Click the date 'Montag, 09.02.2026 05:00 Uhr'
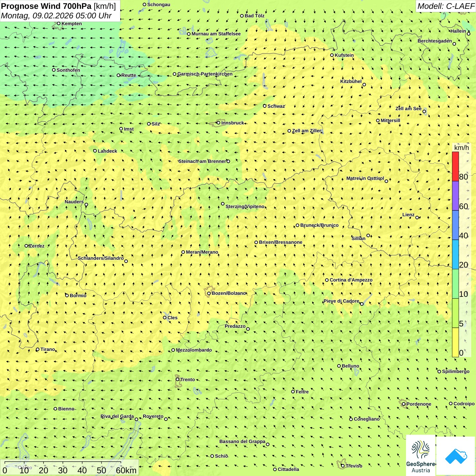This screenshot has width=476, height=476. 56,16
